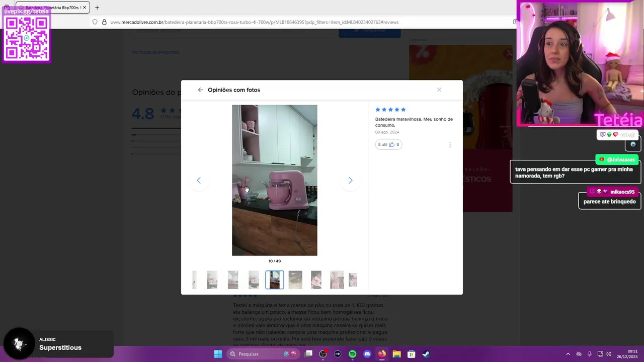Click the microphone tray icon

(589, 354)
